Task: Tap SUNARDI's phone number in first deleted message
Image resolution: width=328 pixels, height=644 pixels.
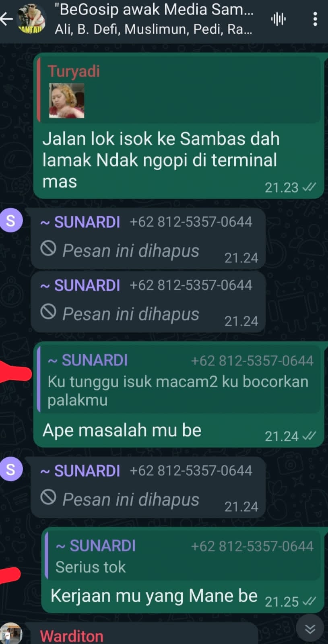Action: tap(191, 222)
